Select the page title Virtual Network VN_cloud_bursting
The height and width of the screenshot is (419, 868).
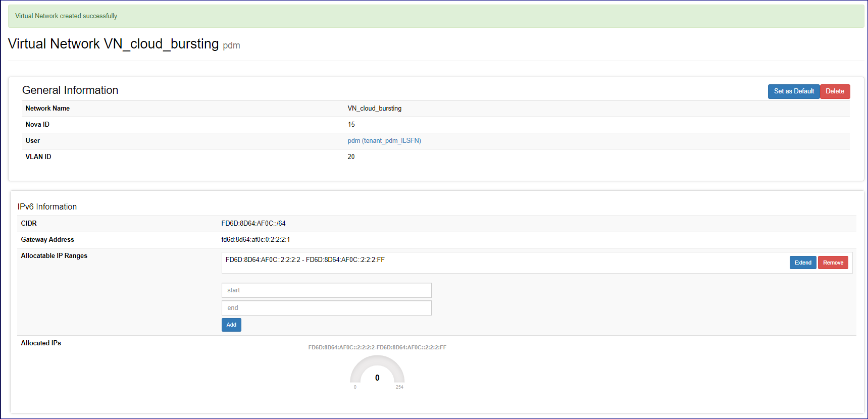[113, 44]
